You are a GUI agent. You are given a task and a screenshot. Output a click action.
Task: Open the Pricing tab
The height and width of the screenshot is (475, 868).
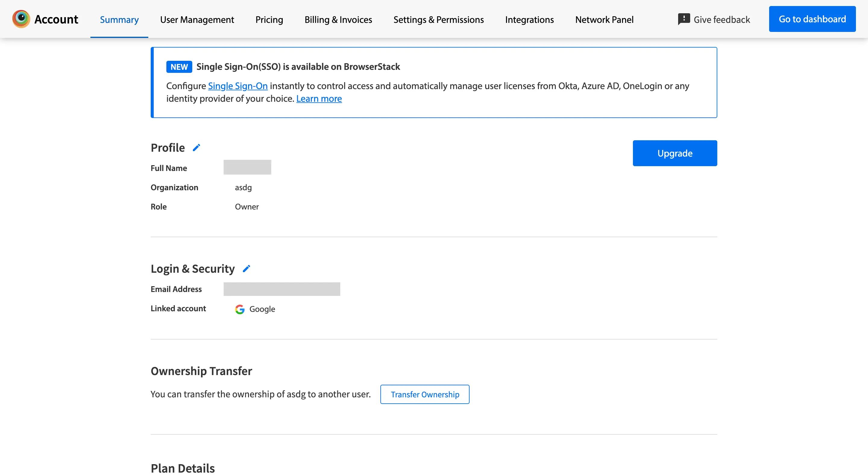(269, 20)
